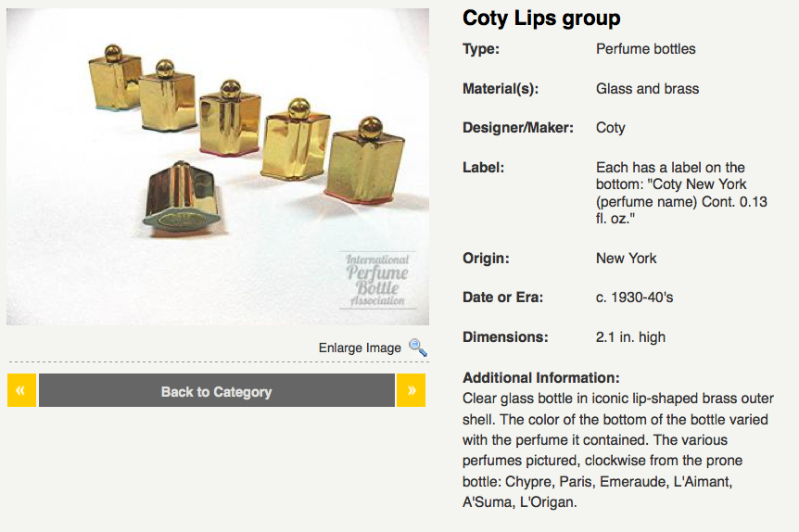Open the Enlarge Image link
This screenshot has height=532, width=799.
click(360, 348)
